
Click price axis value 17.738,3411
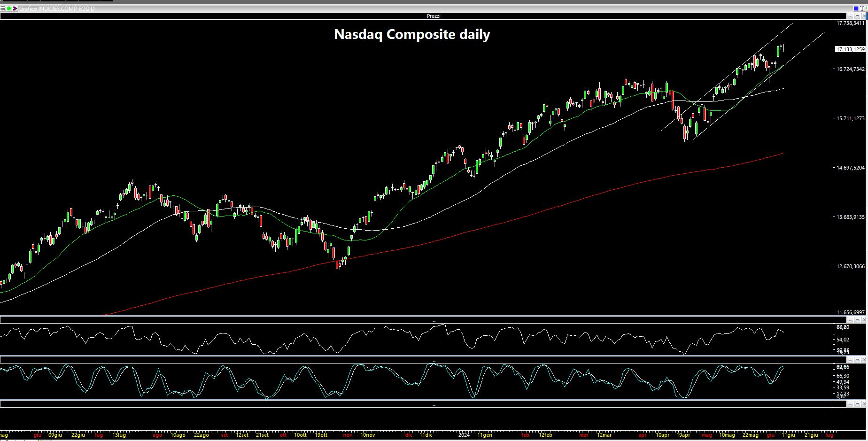[851, 23]
